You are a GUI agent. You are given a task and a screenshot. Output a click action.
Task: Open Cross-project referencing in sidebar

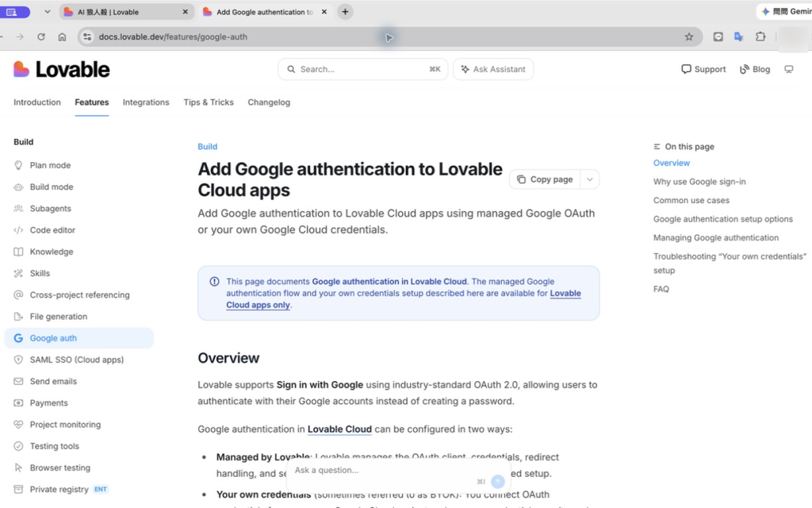pyautogui.click(x=79, y=295)
